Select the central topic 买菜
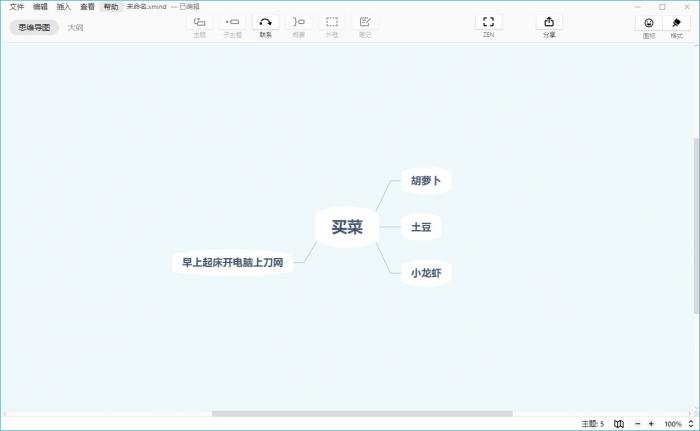 (x=347, y=227)
